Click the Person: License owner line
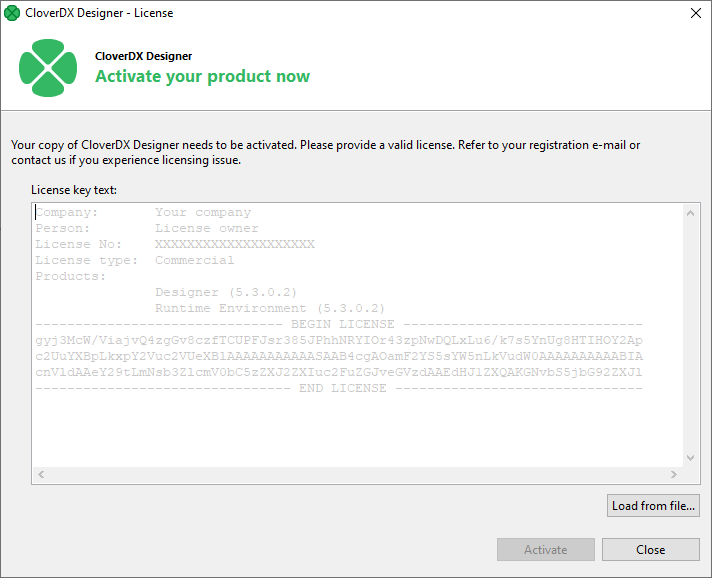This screenshot has height=578, width=712. 147,228
